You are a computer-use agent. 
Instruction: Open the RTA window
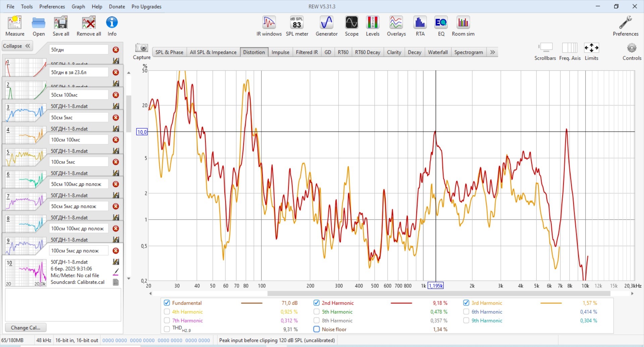(x=420, y=26)
